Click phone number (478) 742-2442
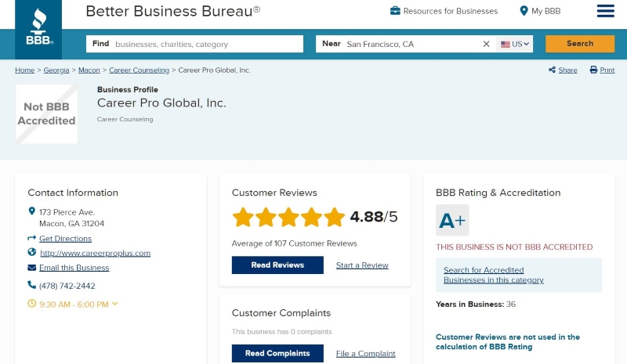Image resolution: width=627 pixels, height=364 pixels. coord(67,286)
